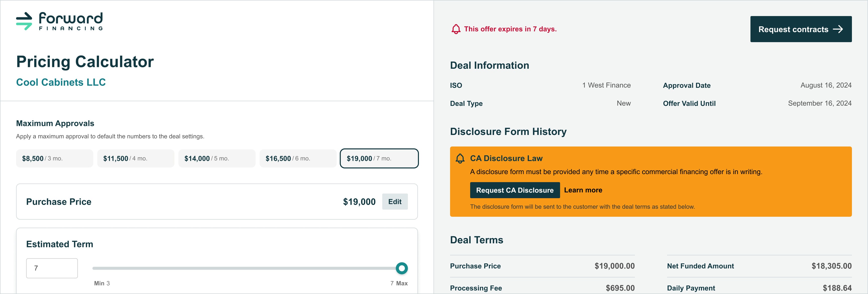Select the $11,500 / 4 mo. approval

pyautogui.click(x=136, y=159)
